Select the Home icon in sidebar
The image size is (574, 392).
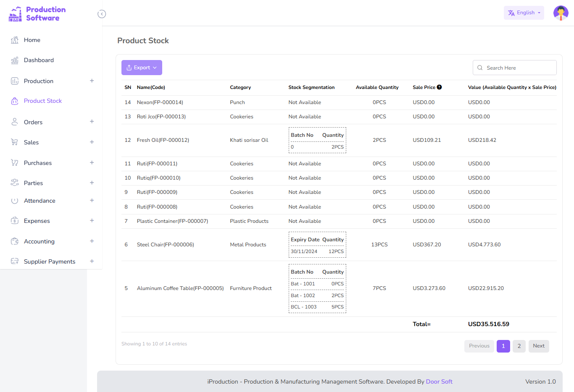pos(15,40)
